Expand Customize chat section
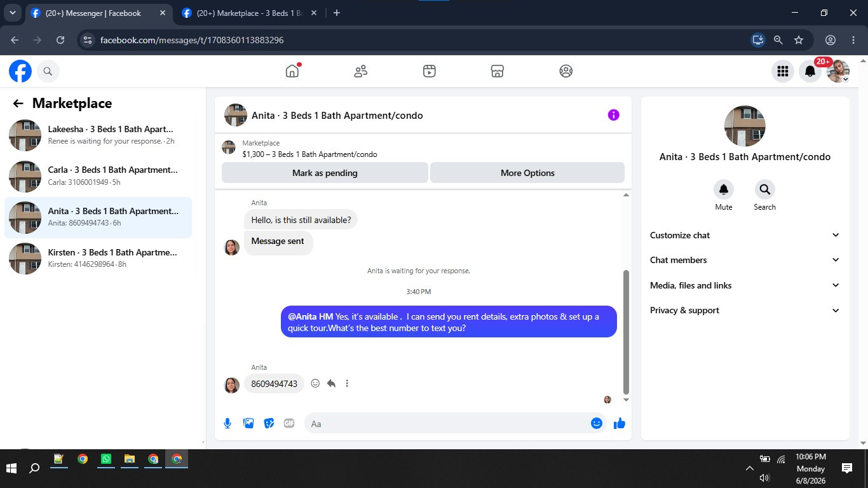This screenshot has height=488, width=868. click(x=745, y=235)
